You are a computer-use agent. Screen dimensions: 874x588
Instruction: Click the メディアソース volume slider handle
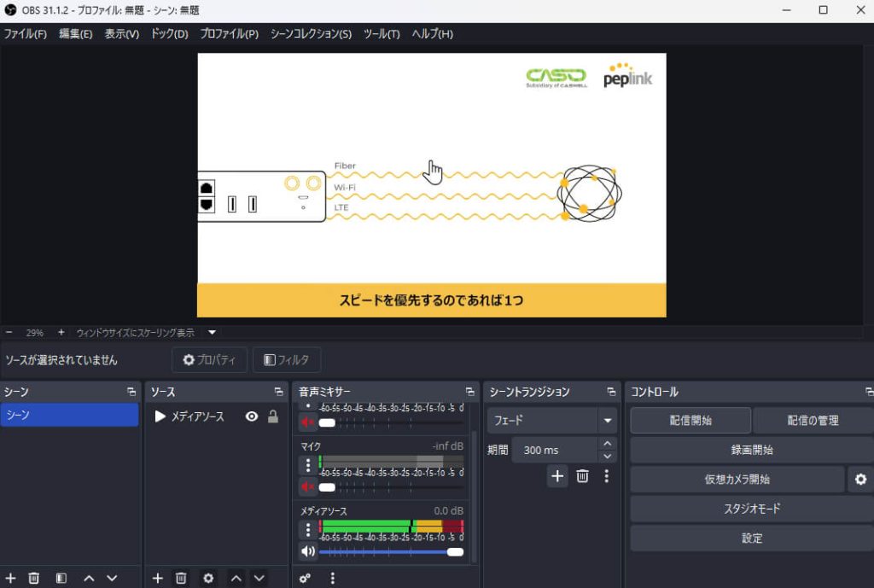pos(455,552)
